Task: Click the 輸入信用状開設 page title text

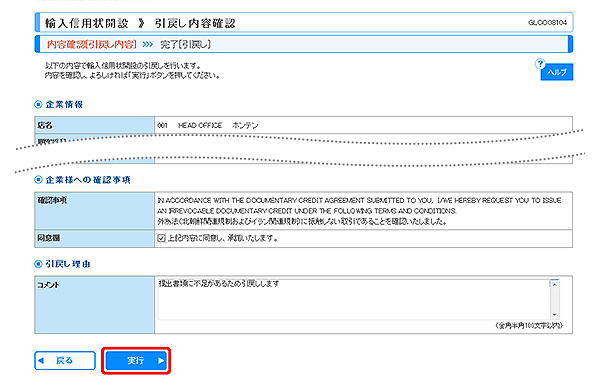Action: tap(86, 23)
